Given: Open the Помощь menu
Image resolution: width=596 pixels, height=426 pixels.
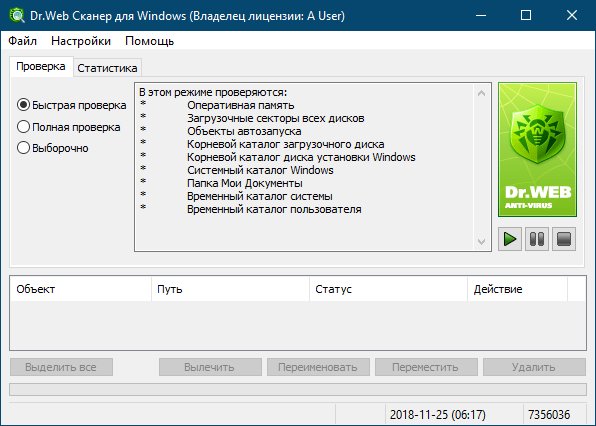Looking at the screenshot, I should click(149, 41).
